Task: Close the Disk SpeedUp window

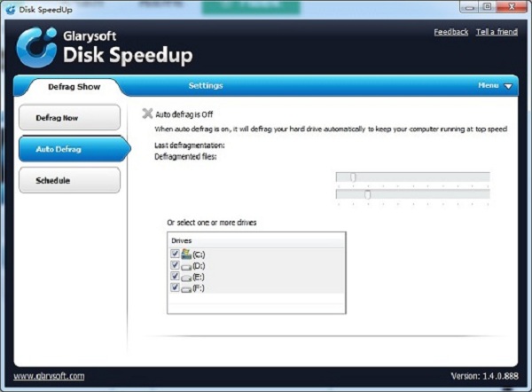Action: click(x=512, y=7)
